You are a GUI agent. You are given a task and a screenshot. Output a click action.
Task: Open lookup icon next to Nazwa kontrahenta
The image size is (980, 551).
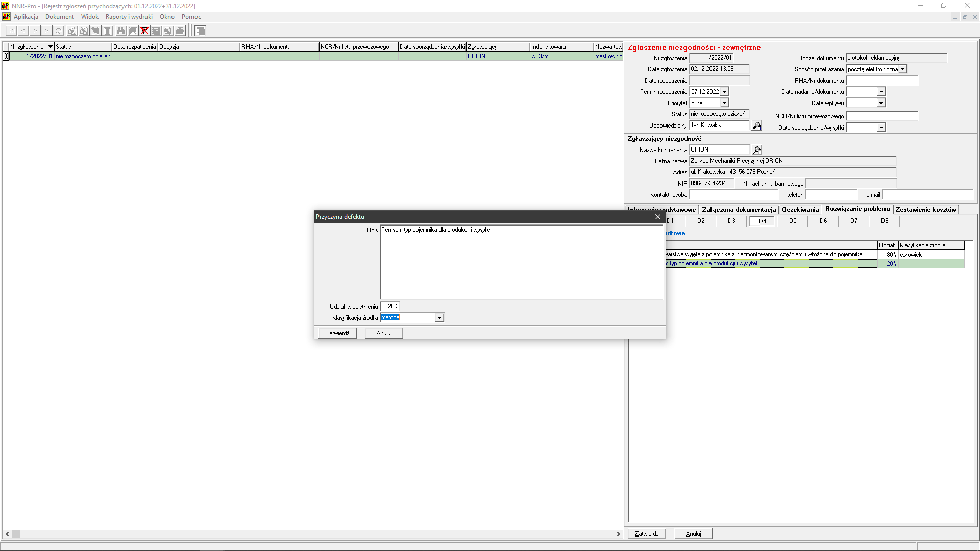pyautogui.click(x=757, y=150)
